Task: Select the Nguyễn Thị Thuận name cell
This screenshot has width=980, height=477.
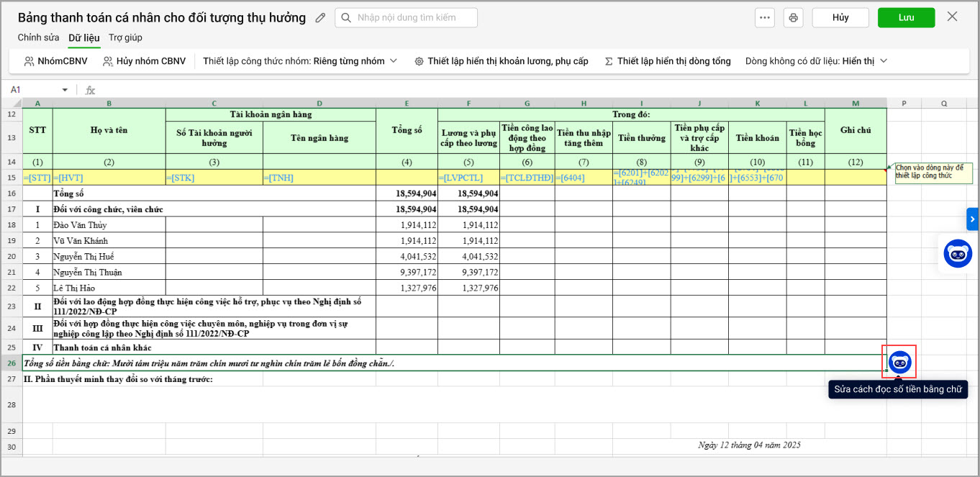Action: point(109,273)
